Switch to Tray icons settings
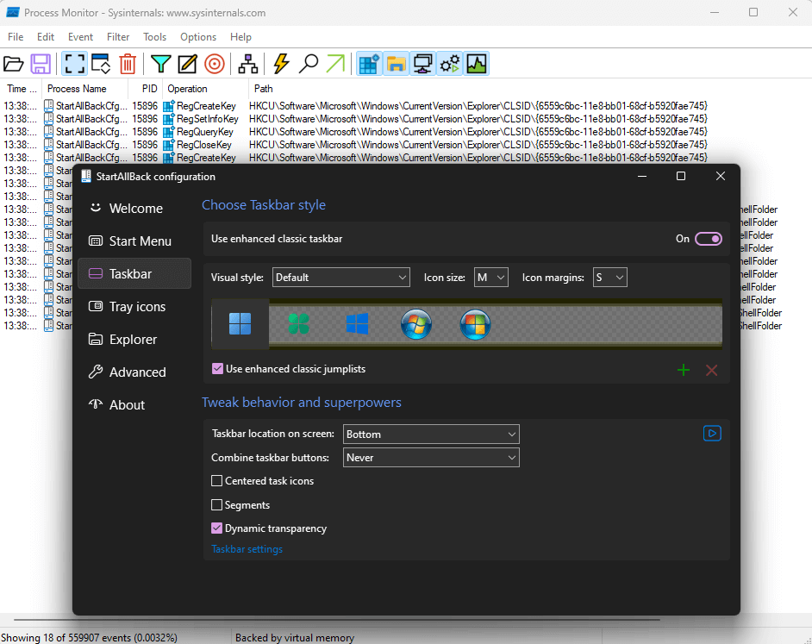 click(x=134, y=307)
